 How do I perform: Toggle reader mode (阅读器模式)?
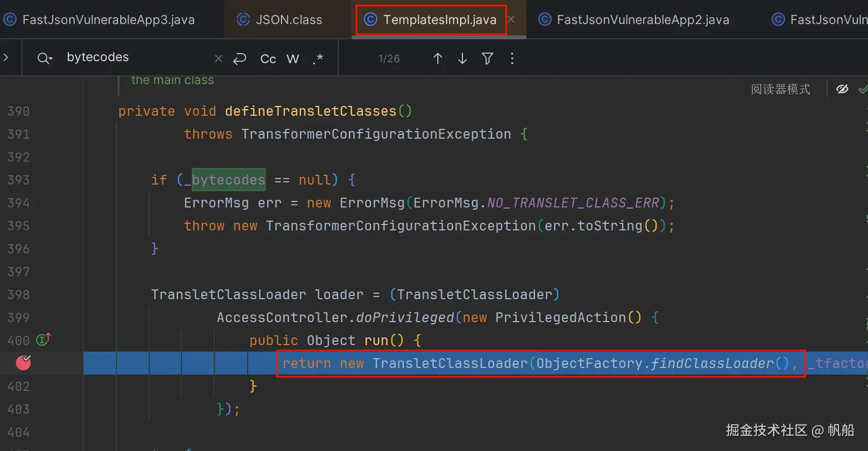[x=781, y=89]
